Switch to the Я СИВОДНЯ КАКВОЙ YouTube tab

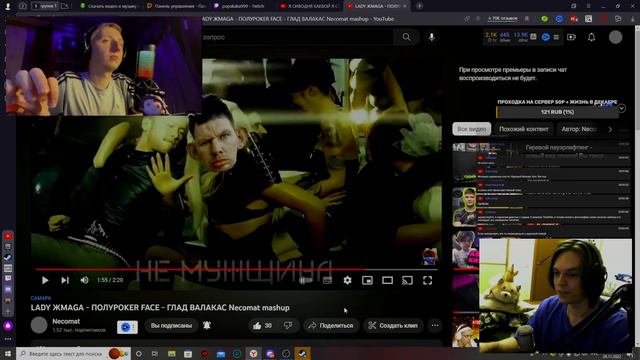[309, 6]
